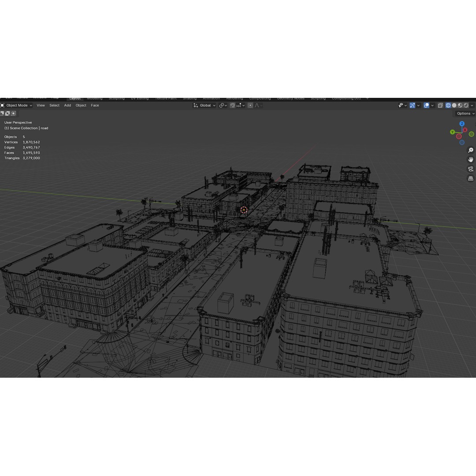Open the Select menu in the header
This screenshot has width=476, height=476.
54,105
